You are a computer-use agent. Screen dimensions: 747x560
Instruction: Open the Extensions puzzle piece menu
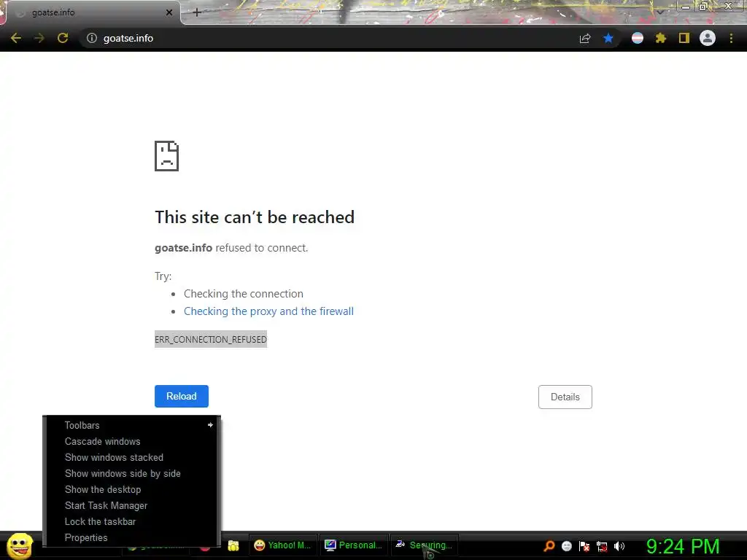coord(661,38)
